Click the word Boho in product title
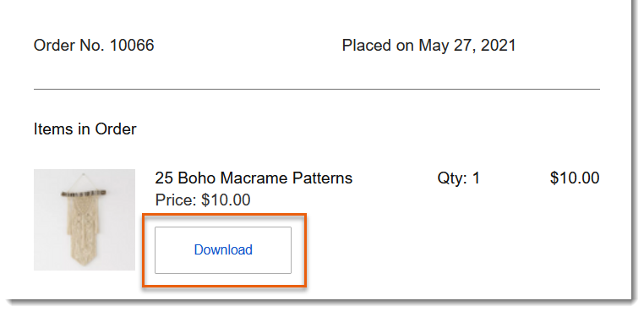Screen dimensions: 644x312 197,178
